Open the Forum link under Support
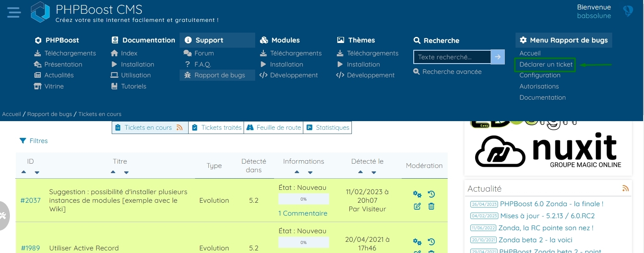The image size is (644, 253). tap(198, 53)
